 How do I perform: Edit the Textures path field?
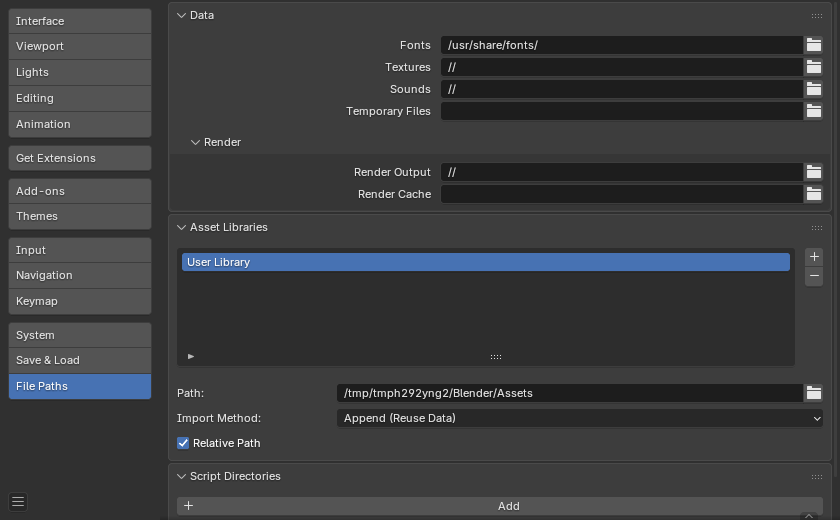[622, 67]
